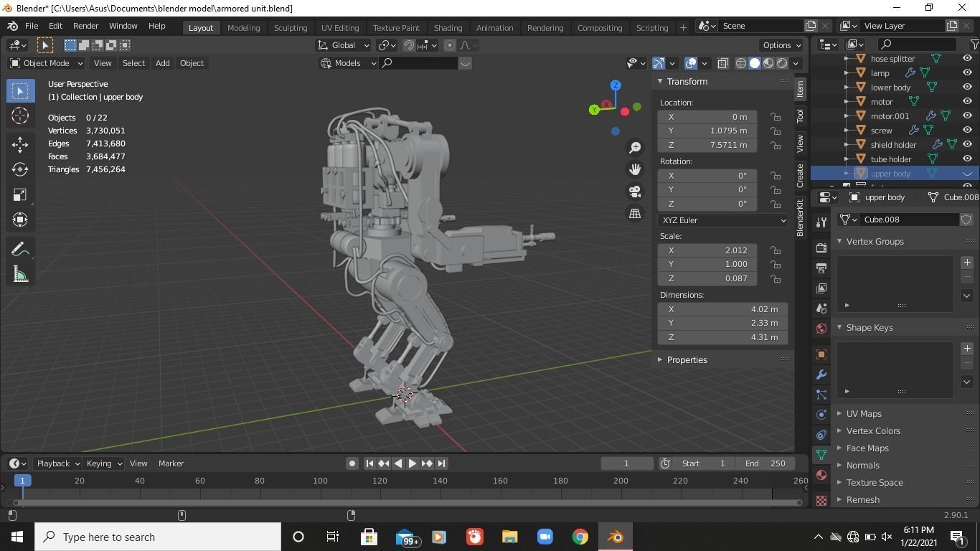
Task: Open Output properties printer tab
Action: (821, 268)
